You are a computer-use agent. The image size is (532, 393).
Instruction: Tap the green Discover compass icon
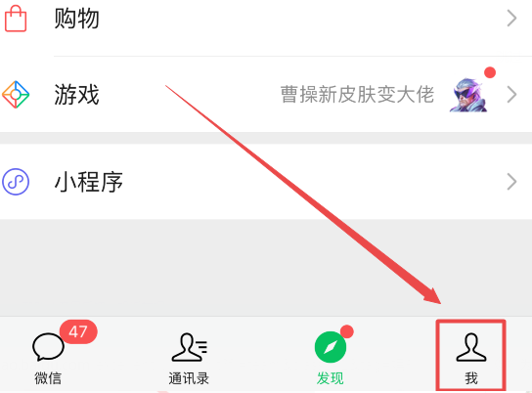[331, 347]
